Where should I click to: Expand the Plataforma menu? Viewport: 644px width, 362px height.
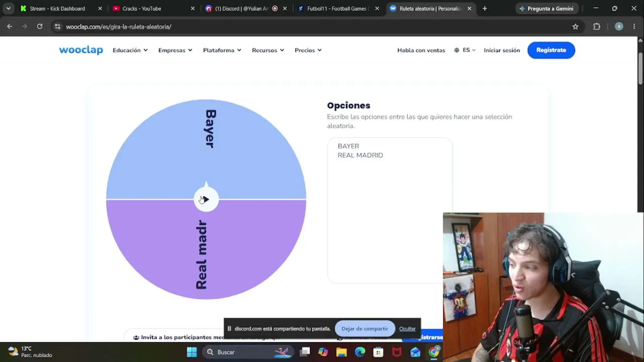tap(222, 50)
